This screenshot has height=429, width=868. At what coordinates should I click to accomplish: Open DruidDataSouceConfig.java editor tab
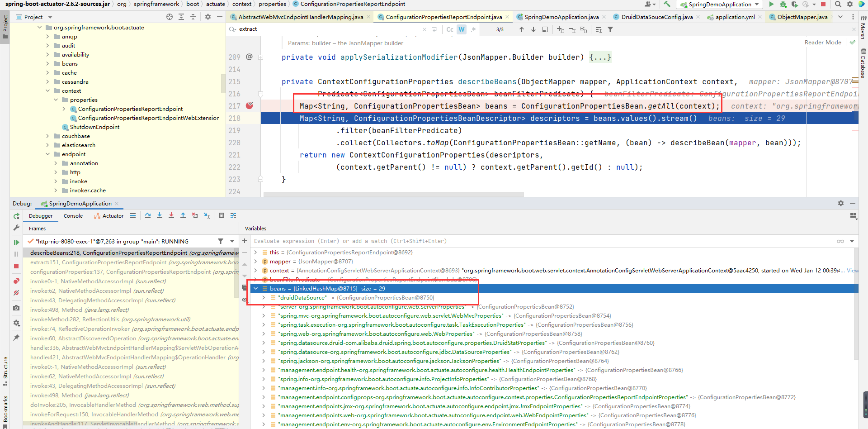tap(656, 17)
